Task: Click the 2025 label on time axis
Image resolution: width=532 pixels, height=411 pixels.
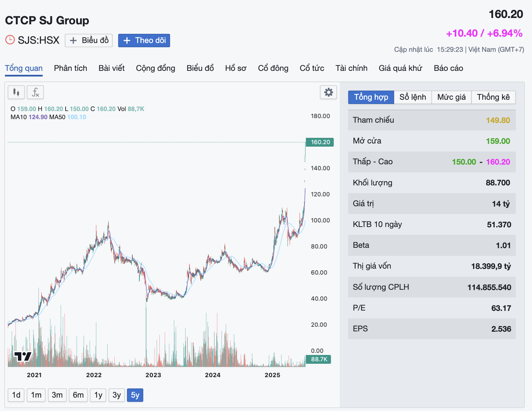Action: pos(272,375)
